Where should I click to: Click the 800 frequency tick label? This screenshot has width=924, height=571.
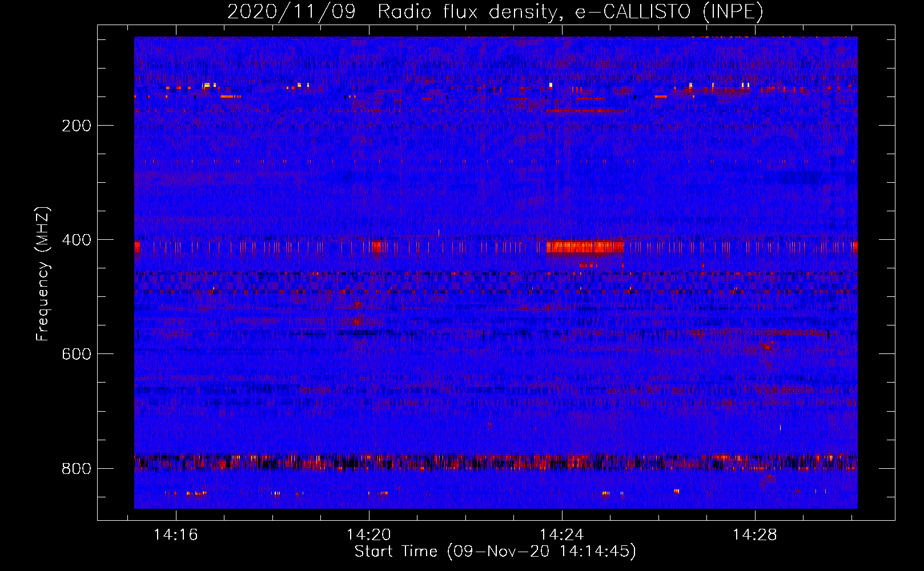point(77,469)
